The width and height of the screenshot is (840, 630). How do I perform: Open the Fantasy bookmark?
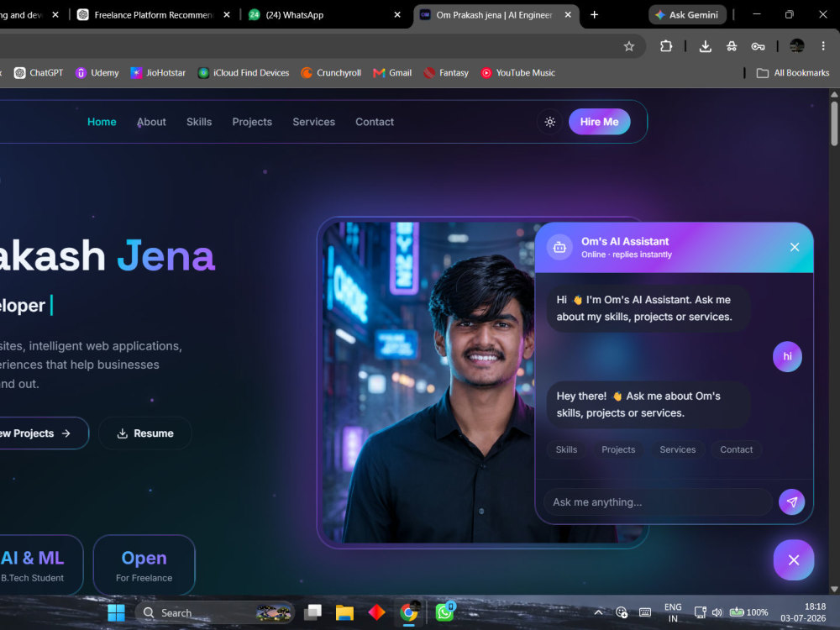pyautogui.click(x=446, y=73)
